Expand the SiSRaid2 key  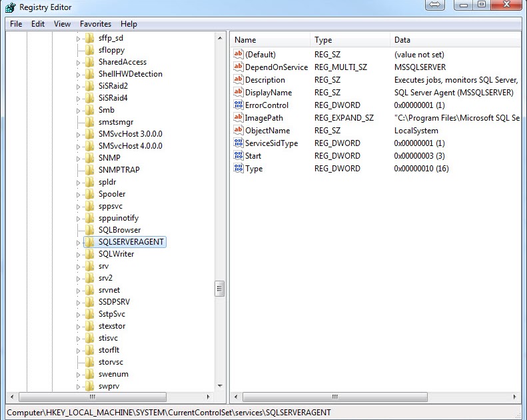coord(78,87)
